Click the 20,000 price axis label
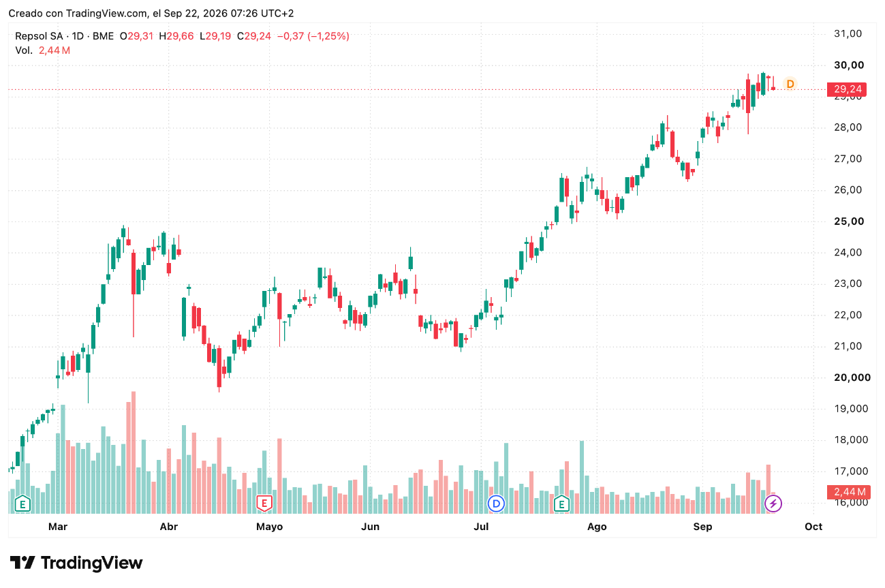 [852, 377]
